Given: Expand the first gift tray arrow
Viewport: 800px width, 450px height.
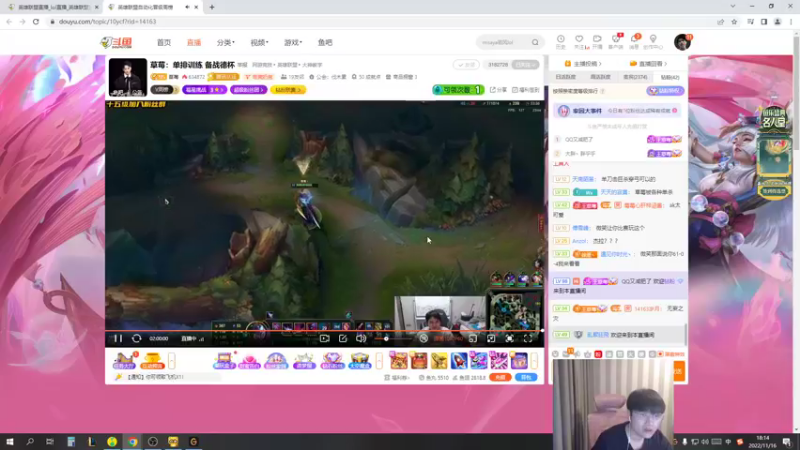Looking at the screenshot, I should coord(171,361).
